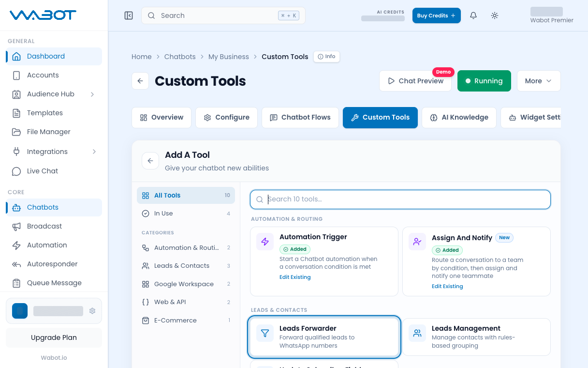The height and width of the screenshot is (368, 588).
Task: Go to My Business breadcrumb
Action: [x=228, y=57]
